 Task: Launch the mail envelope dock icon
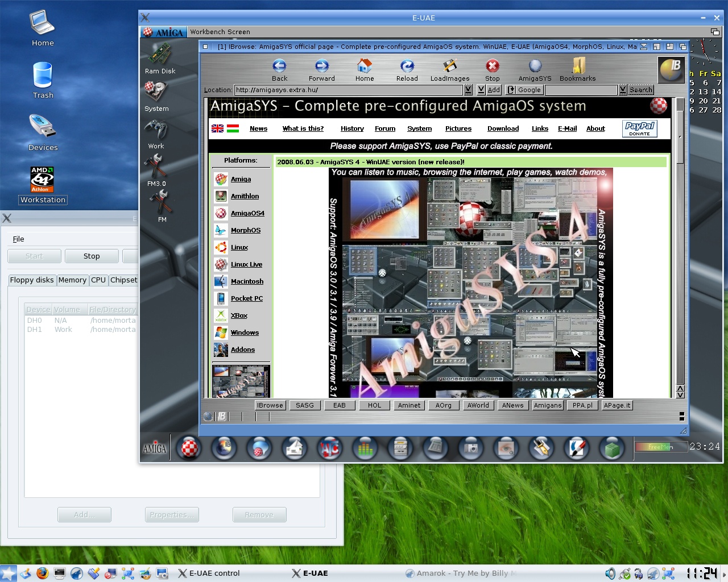tap(294, 448)
